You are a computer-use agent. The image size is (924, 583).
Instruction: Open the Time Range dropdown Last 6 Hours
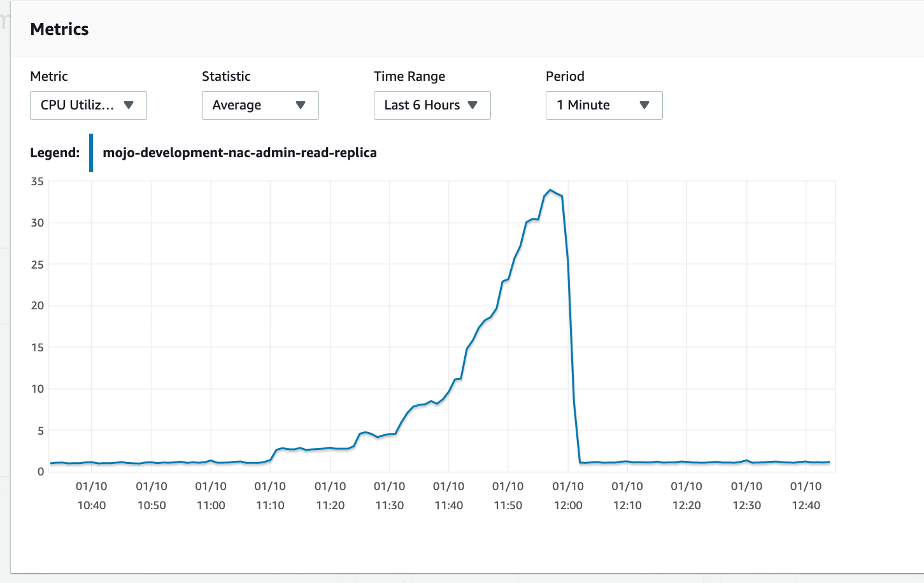432,105
